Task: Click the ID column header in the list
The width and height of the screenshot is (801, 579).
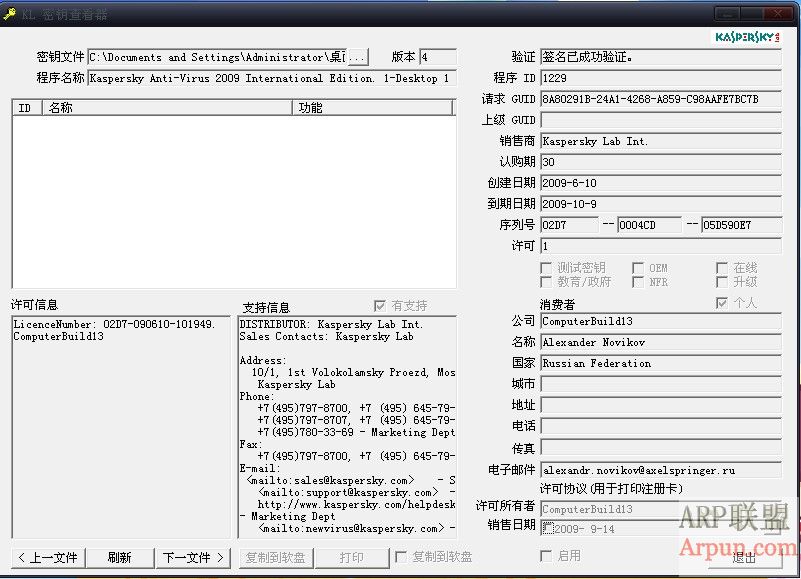Action: tap(25, 108)
